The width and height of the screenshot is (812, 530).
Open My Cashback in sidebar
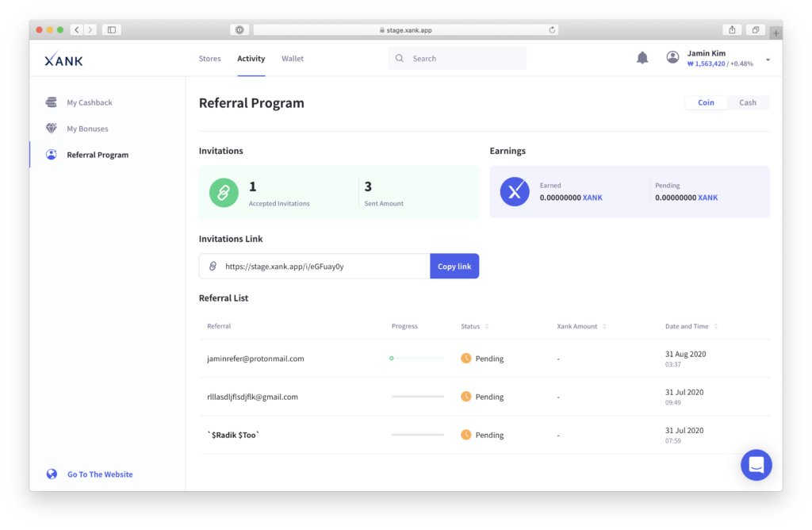click(89, 102)
